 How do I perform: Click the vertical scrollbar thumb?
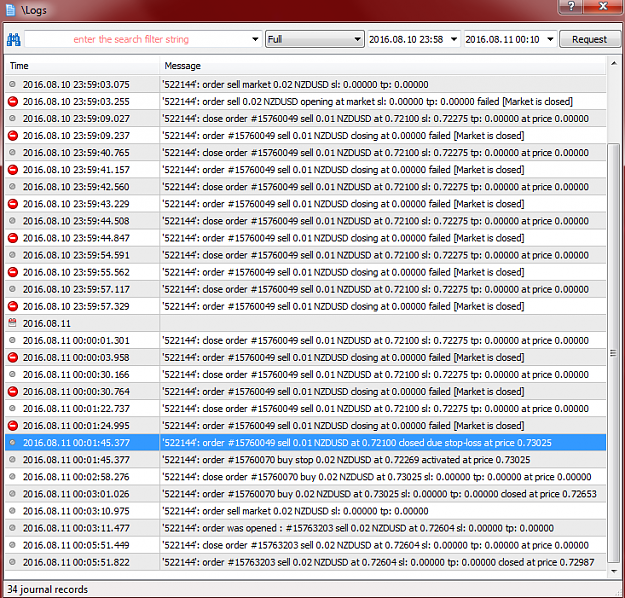pos(614,353)
